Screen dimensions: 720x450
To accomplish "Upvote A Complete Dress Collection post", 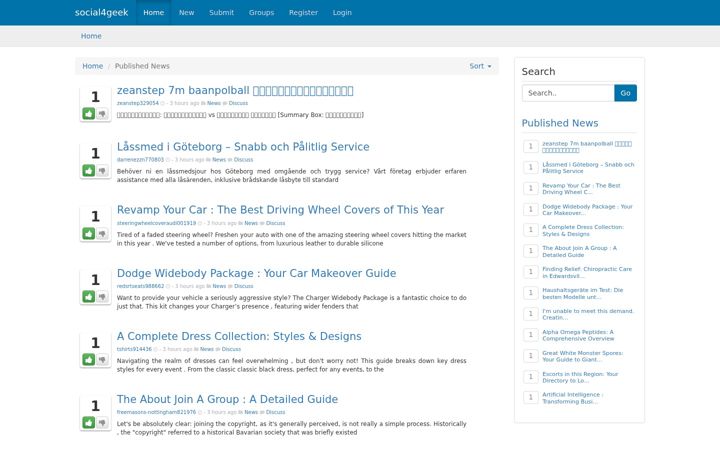I will [x=89, y=360].
